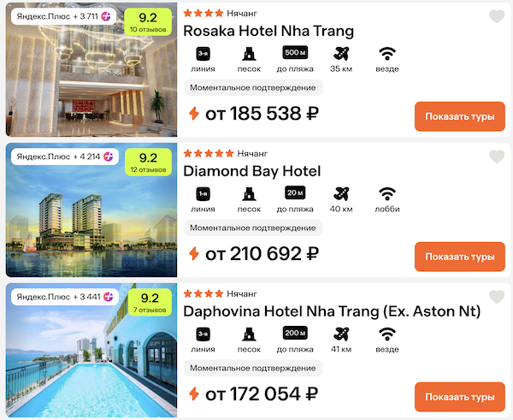This screenshot has height=420, width=513.
Task: Show tours for Rosaka Hotel Nha Trang
Action: click(x=460, y=116)
